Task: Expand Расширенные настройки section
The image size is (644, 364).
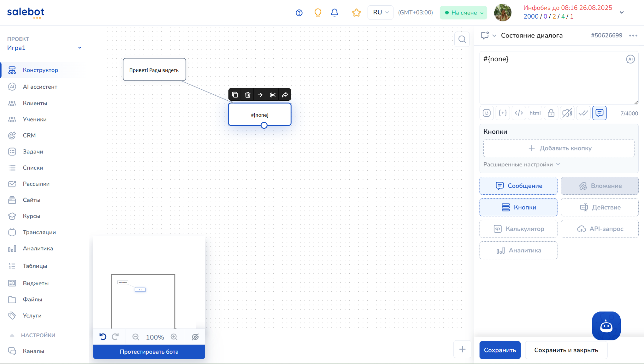Action: pyautogui.click(x=521, y=165)
